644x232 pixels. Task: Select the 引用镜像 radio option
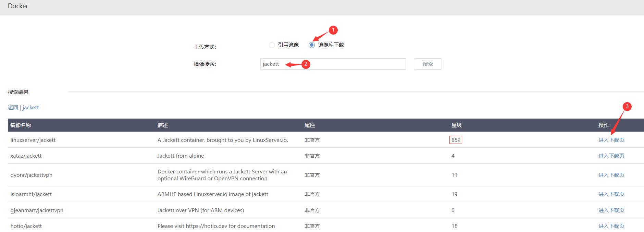coord(272,45)
